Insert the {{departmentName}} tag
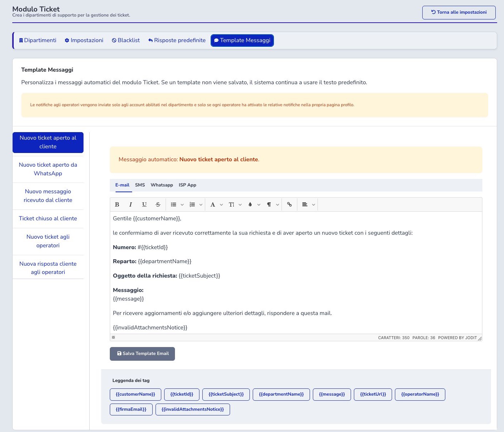Screen dimensions: 504x432 click(x=281, y=394)
